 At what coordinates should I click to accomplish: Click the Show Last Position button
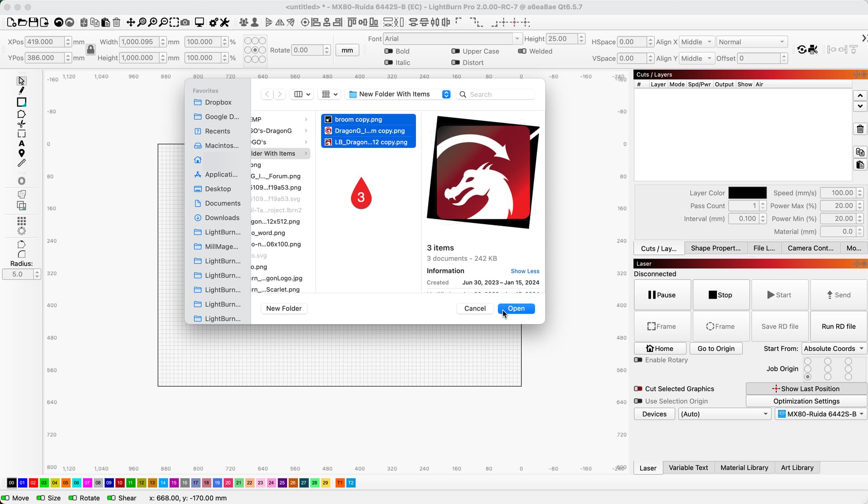tap(806, 389)
